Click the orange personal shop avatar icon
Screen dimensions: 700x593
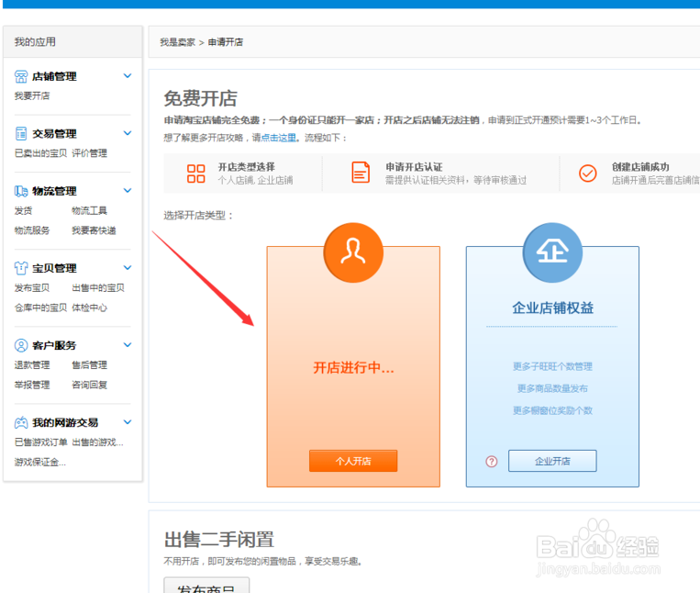(x=353, y=252)
